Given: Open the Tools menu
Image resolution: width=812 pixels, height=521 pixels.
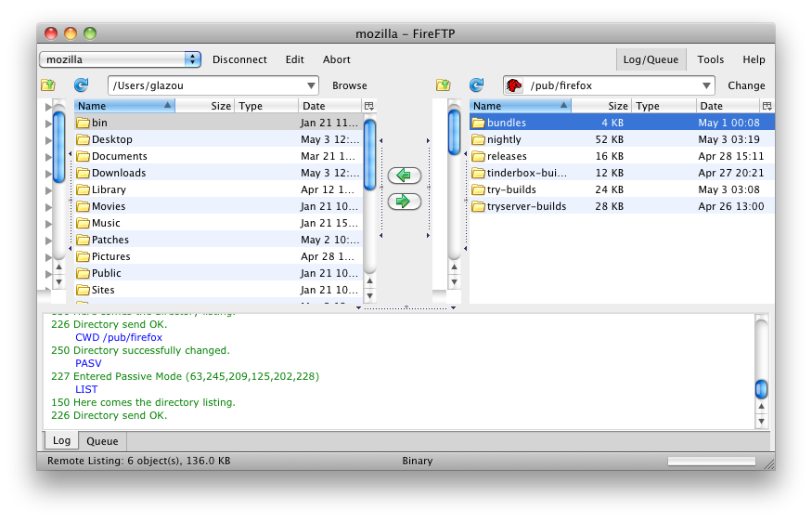Looking at the screenshot, I should pos(711,59).
